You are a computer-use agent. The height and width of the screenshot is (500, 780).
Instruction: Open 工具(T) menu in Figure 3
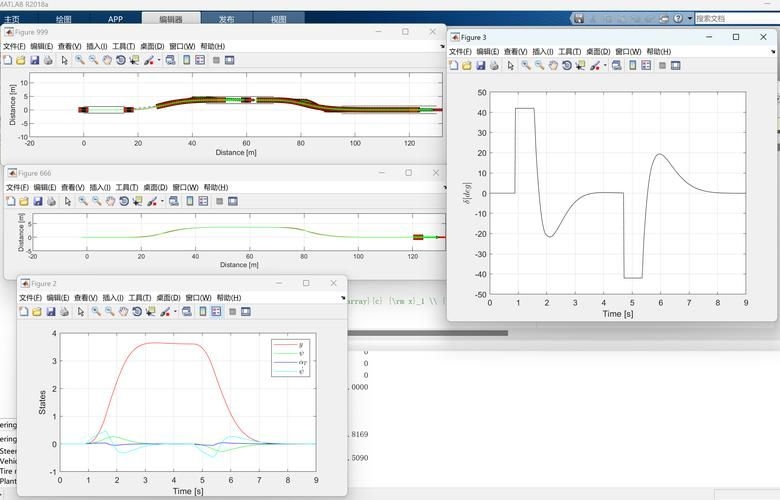[570, 52]
